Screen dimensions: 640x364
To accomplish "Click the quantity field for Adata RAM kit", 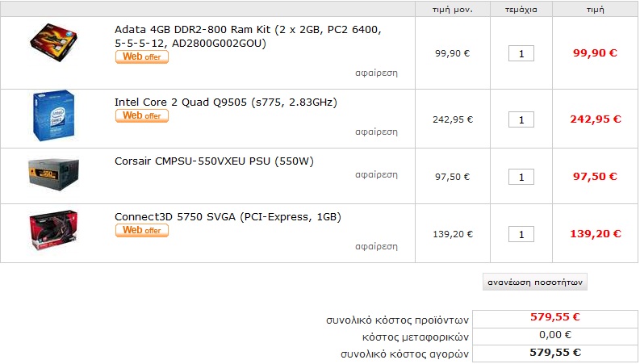I will click(x=521, y=53).
